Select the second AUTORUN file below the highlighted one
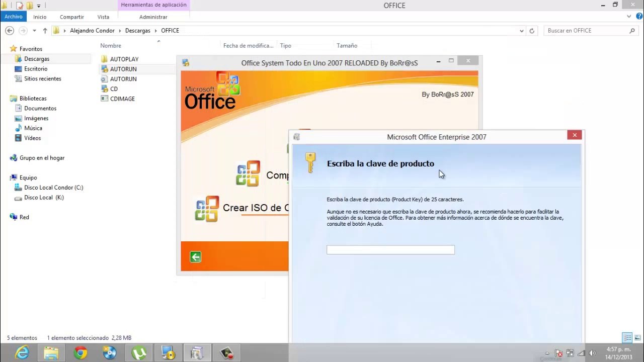This screenshot has width=644, height=362. pos(123,79)
